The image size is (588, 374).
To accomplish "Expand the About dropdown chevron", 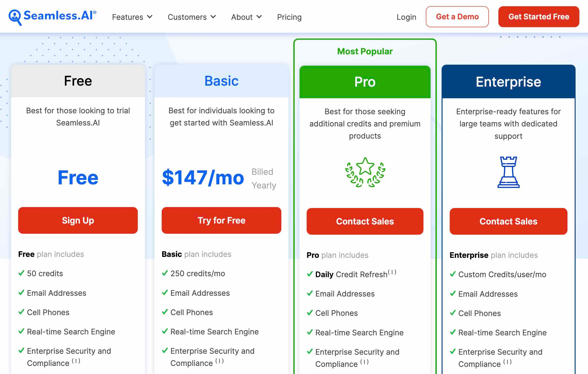I will (x=259, y=17).
